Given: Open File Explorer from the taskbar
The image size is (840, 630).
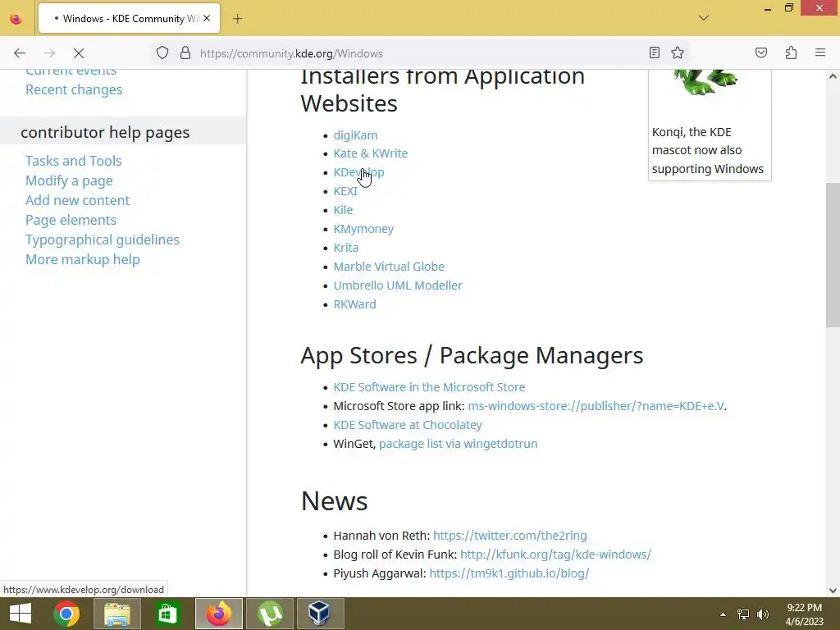Looking at the screenshot, I should pos(117,614).
